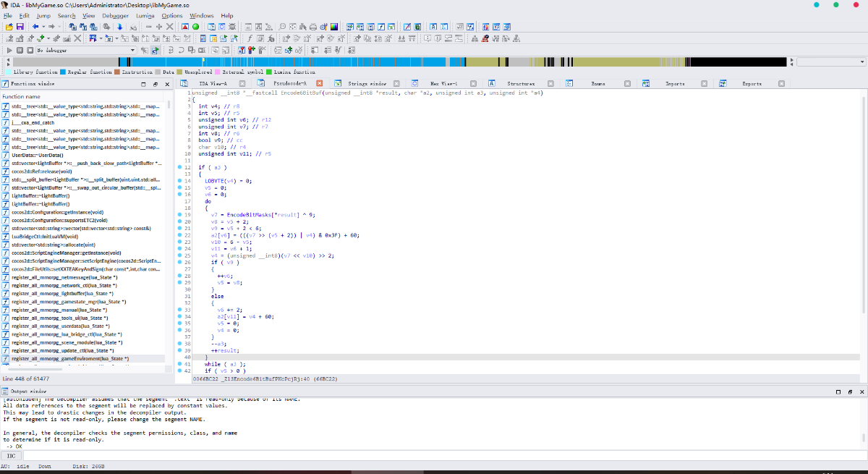This screenshot has width=868, height=474.
Task: Go back with the blue left arrow
Action: (x=35, y=27)
